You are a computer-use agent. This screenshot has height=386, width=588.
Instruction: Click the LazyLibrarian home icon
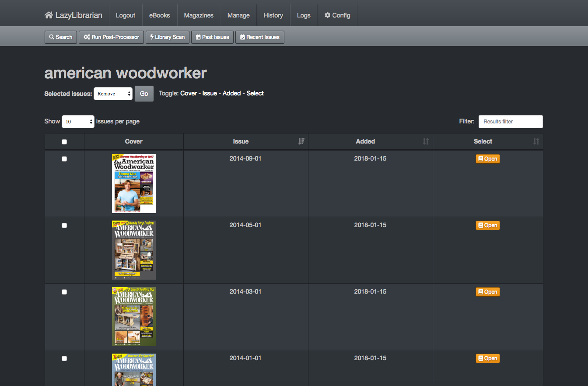point(49,15)
